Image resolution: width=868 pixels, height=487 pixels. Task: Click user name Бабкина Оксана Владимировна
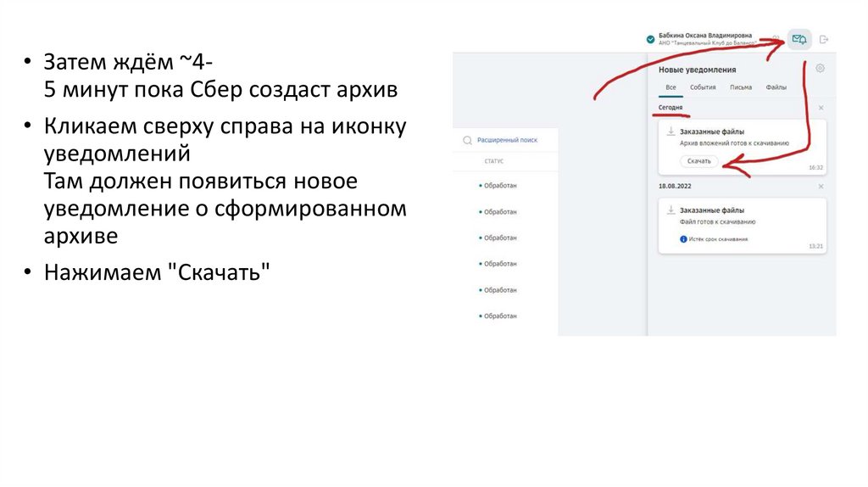[x=704, y=36]
